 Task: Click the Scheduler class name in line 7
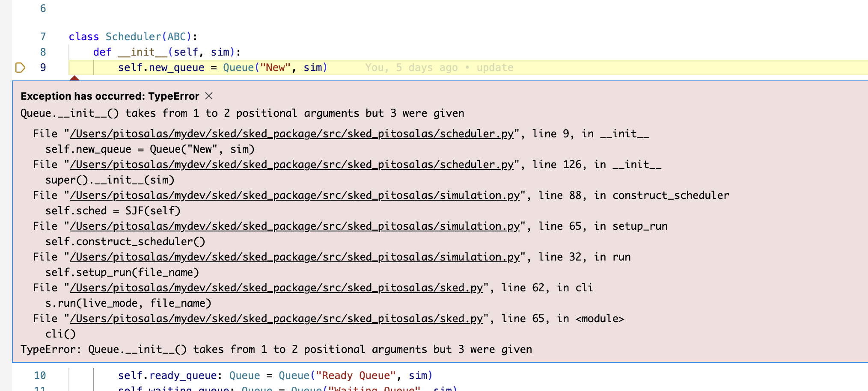click(133, 37)
